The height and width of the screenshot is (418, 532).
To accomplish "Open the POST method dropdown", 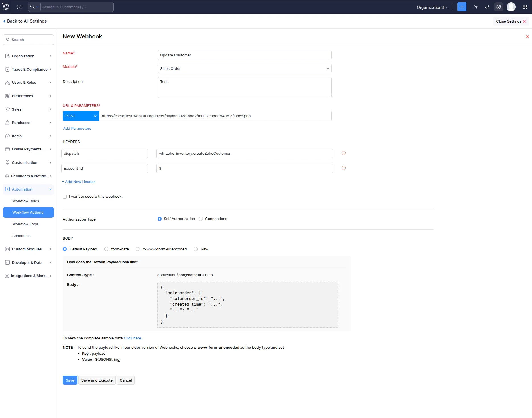I will coord(81,116).
